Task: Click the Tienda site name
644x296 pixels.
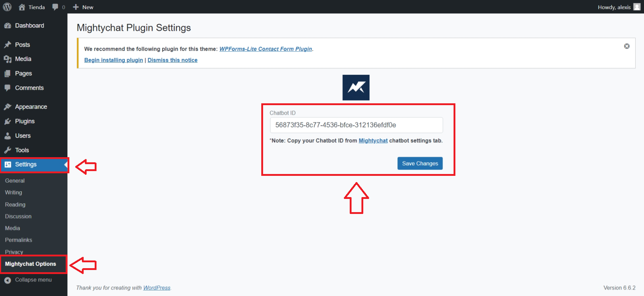Action: tap(37, 7)
